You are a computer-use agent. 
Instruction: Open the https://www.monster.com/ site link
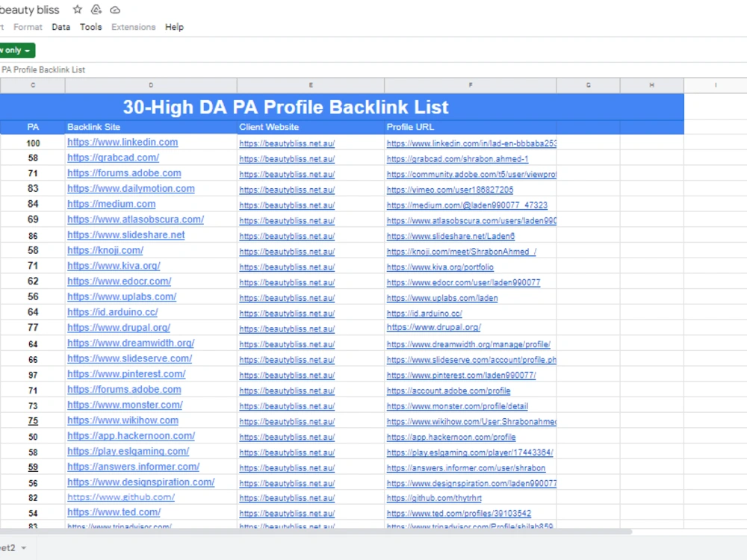coord(125,405)
